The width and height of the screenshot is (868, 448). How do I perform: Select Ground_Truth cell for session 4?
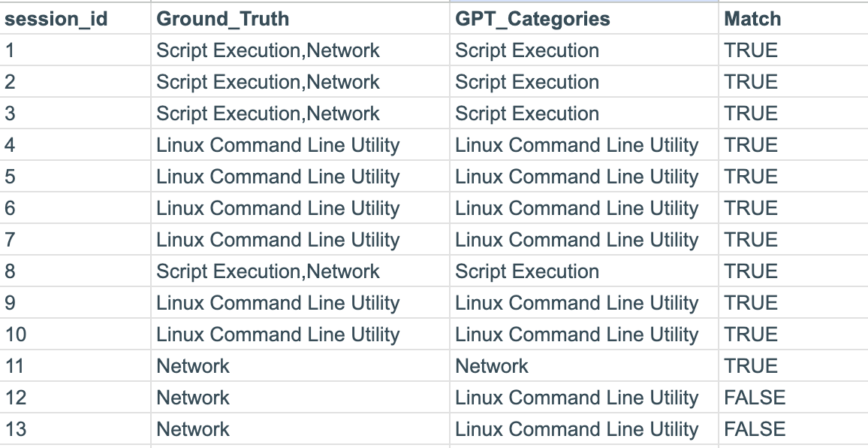pos(278,145)
